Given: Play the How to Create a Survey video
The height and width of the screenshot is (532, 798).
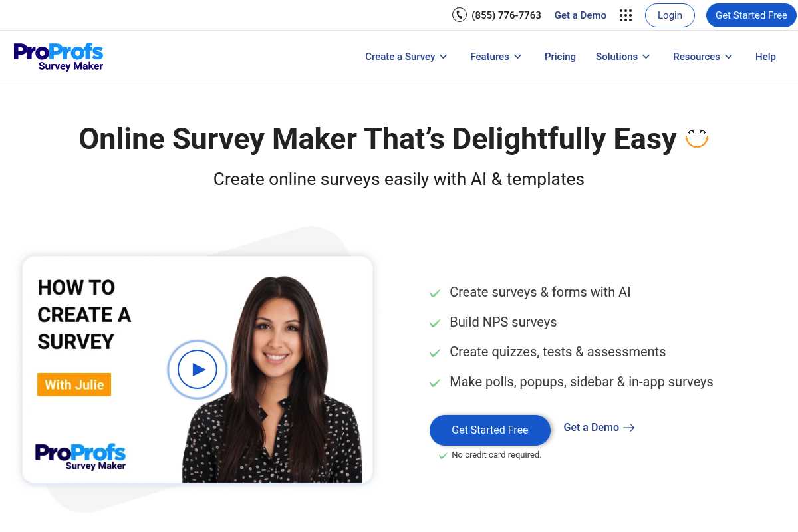Looking at the screenshot, I should coord(198,369).
